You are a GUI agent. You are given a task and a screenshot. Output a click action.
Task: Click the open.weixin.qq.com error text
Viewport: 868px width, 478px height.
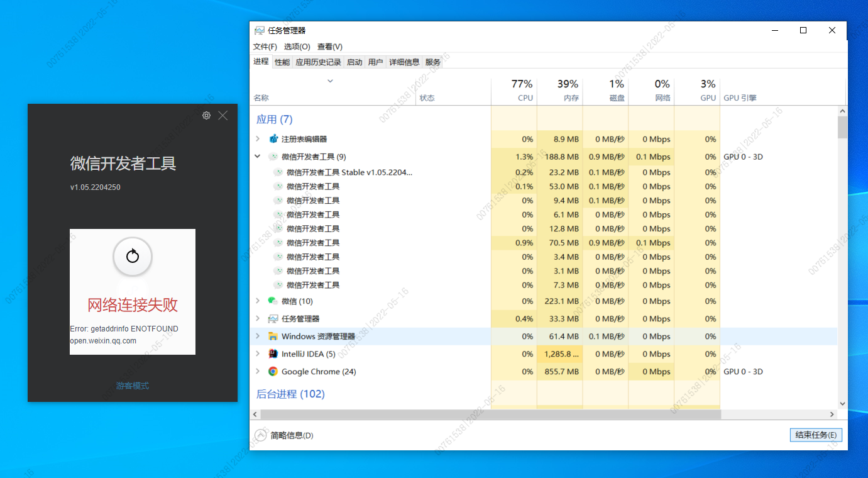click(103, 341)
